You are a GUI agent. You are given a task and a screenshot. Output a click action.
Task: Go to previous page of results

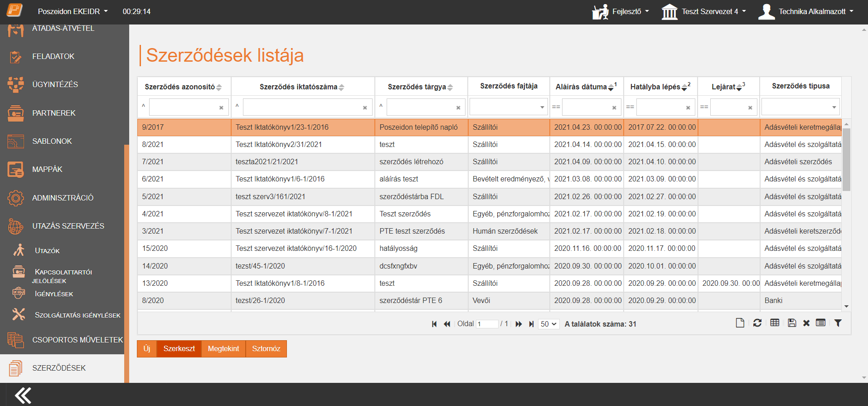tap(447, 324)
